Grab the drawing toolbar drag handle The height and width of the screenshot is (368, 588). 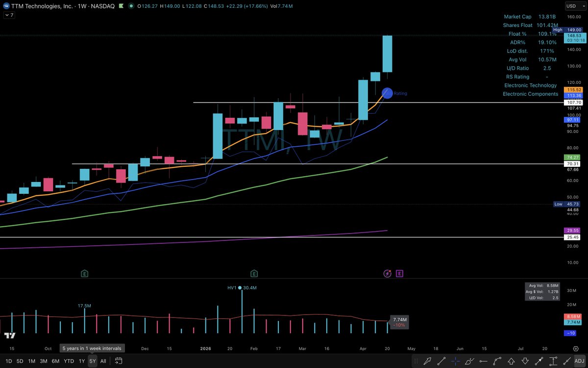click(x=416, y=361)
